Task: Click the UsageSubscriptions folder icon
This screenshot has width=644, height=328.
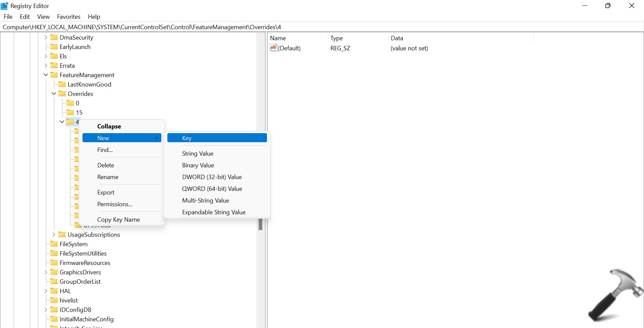Action: 62,234
